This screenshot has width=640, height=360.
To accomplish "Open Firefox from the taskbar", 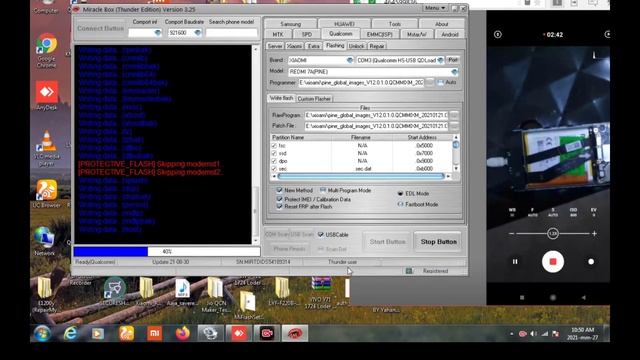I will point(182,333).
